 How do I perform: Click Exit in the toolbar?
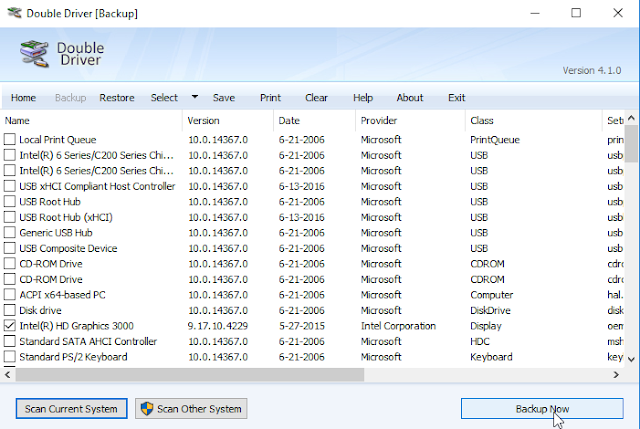click(456, 98)
